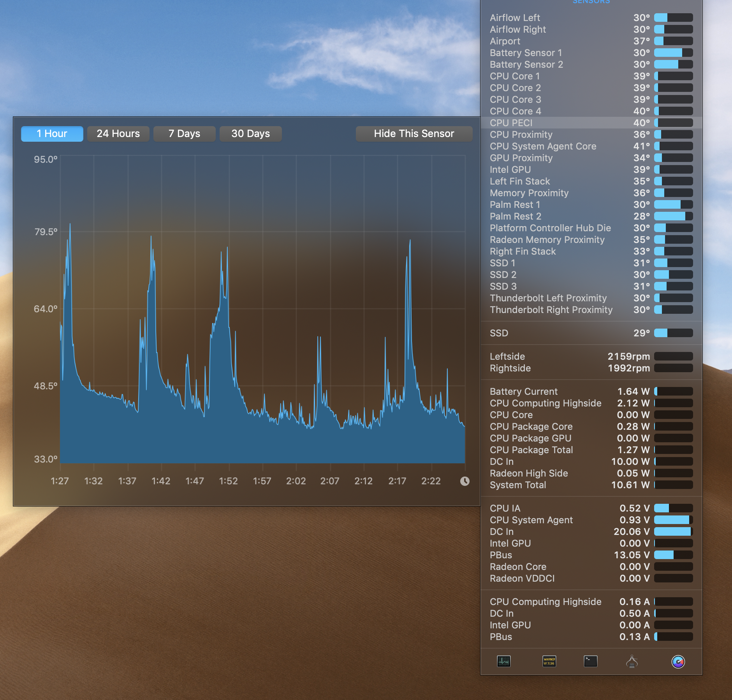Select the CPU System Agent voltage row

(x=591, y=520)
